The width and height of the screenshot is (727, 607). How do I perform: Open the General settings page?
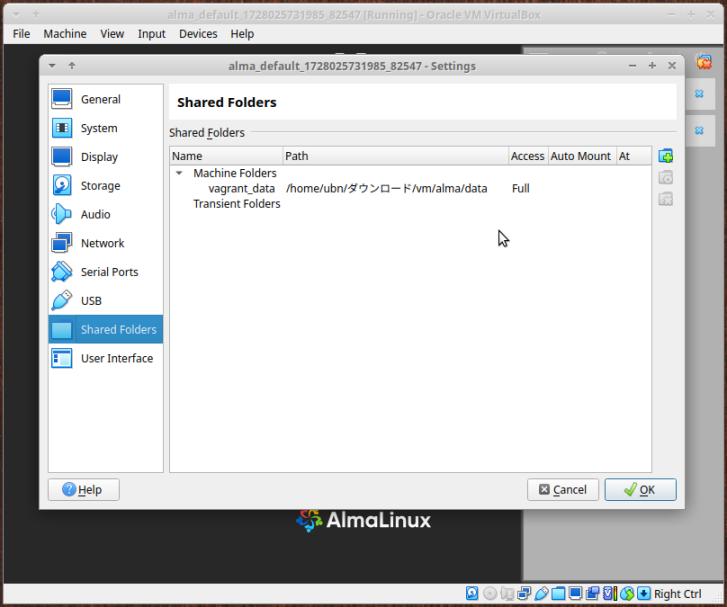[106, 99]
